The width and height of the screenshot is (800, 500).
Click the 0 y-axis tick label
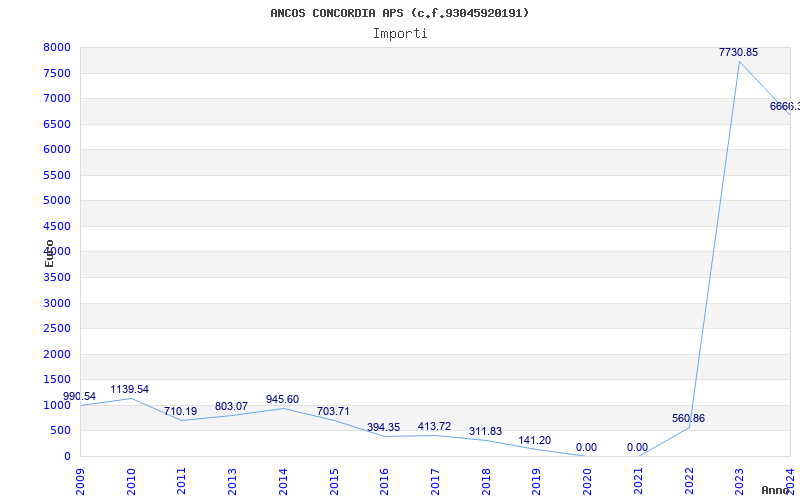coord(67,456)
